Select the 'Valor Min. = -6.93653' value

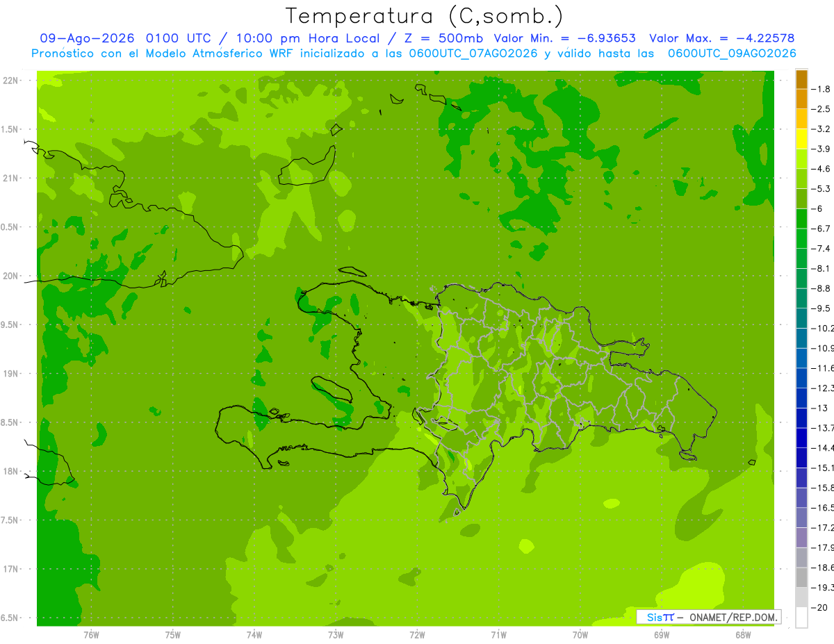tap(564, 38)
